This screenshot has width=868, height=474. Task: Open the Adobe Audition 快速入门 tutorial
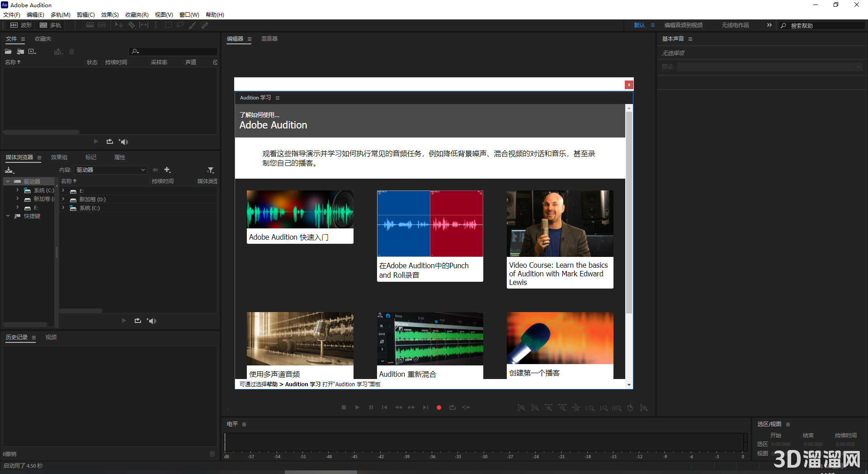(300, 217)
